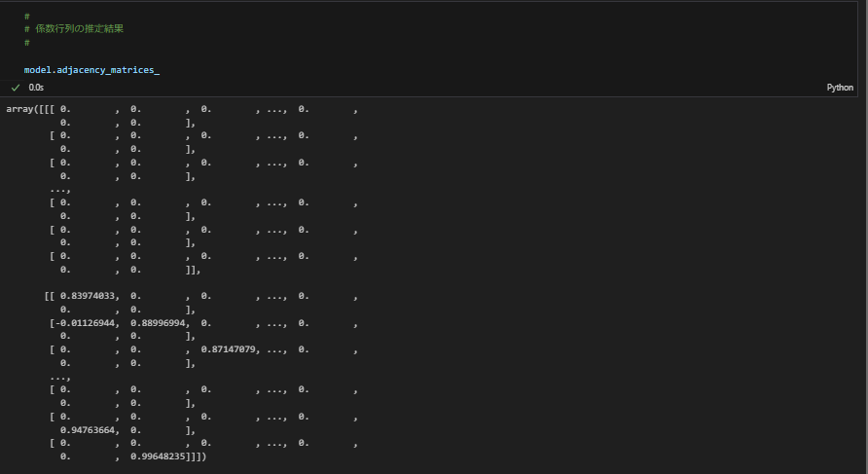This screenshot has width=868, height=474.
Task: Click the first '#' comment line in cell
Action: click(x=27, y=16)
